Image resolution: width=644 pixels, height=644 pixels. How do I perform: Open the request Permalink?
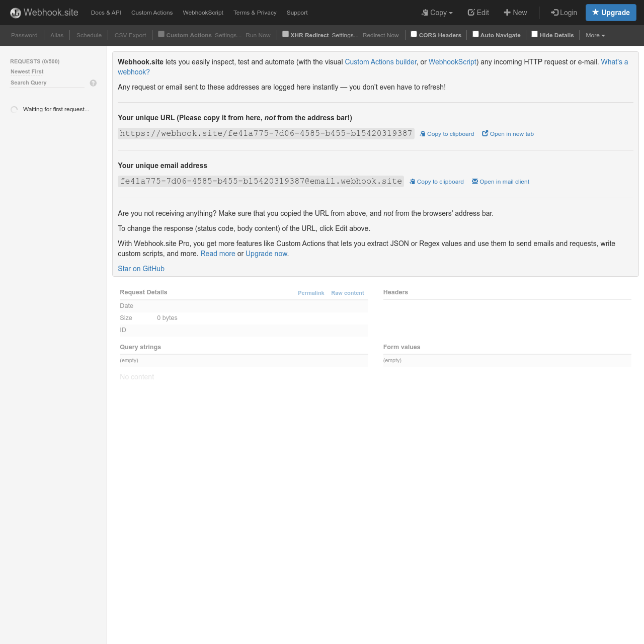point(311,293)
